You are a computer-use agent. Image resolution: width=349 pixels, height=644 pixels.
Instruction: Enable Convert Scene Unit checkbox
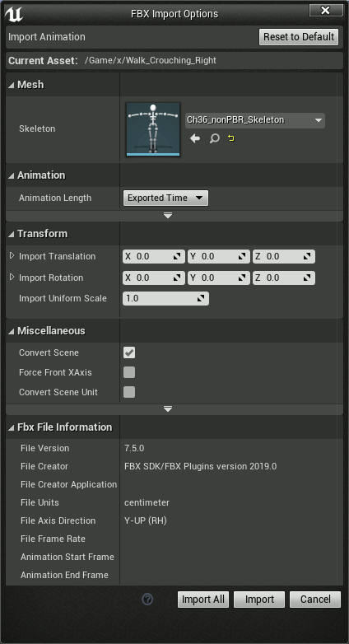coord(129,392)
